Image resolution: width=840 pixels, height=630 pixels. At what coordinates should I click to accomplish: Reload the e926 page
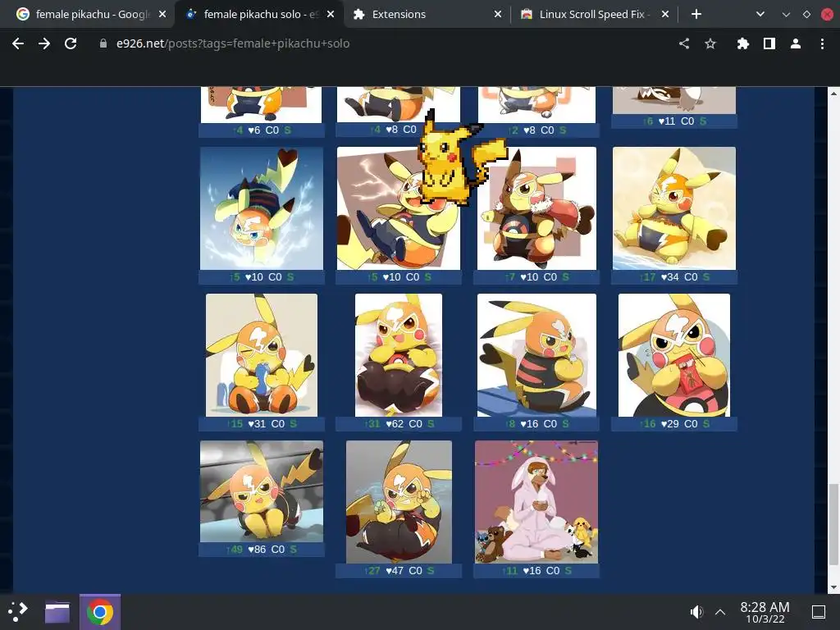coord(71,43)
